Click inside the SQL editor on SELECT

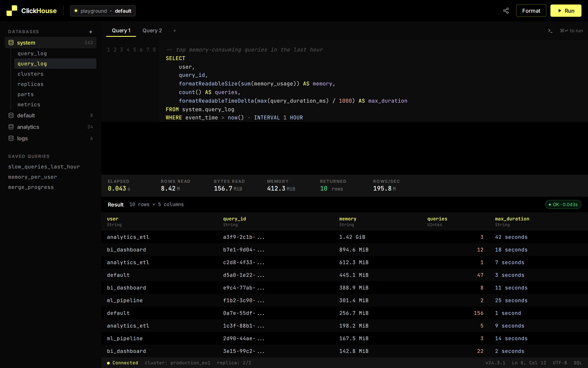[x=175, y=58]
